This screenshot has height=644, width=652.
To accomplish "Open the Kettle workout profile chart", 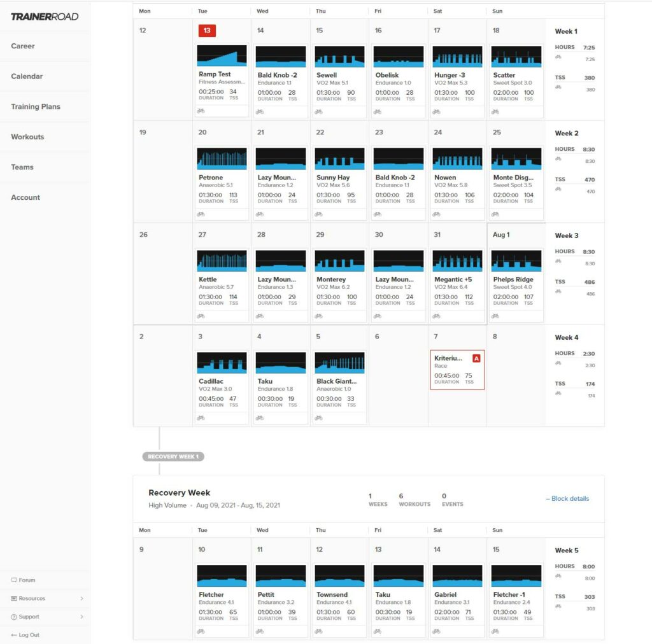I will click(222, 261).
